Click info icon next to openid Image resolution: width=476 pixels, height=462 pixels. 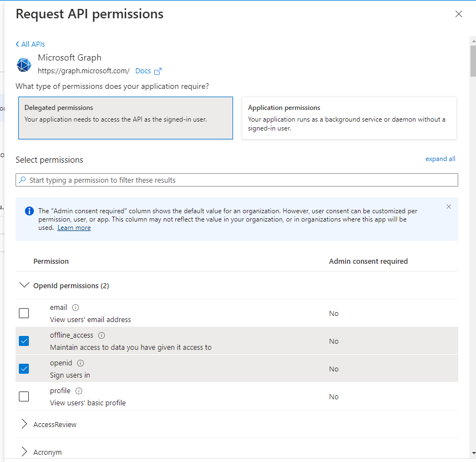(80, 363)
